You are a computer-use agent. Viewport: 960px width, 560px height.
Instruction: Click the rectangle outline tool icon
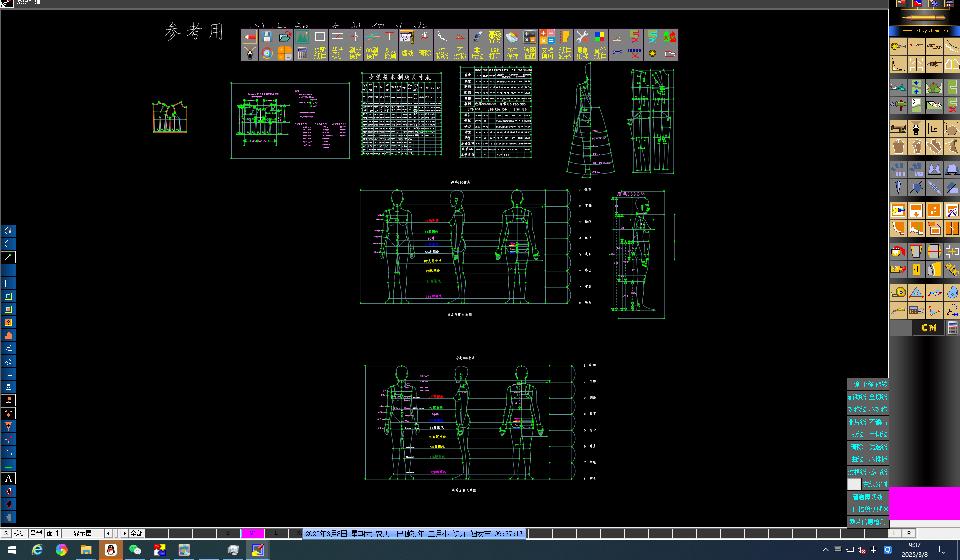click(x=320, y=37)
